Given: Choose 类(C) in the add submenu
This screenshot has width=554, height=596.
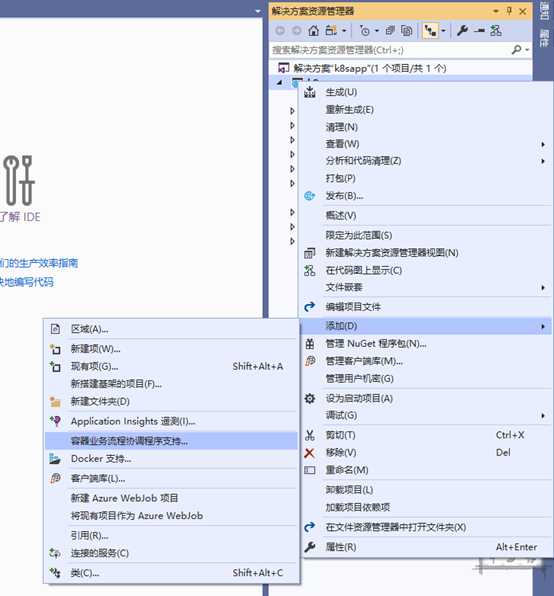Looking at the screenshot, I should (x=171, y=573).
